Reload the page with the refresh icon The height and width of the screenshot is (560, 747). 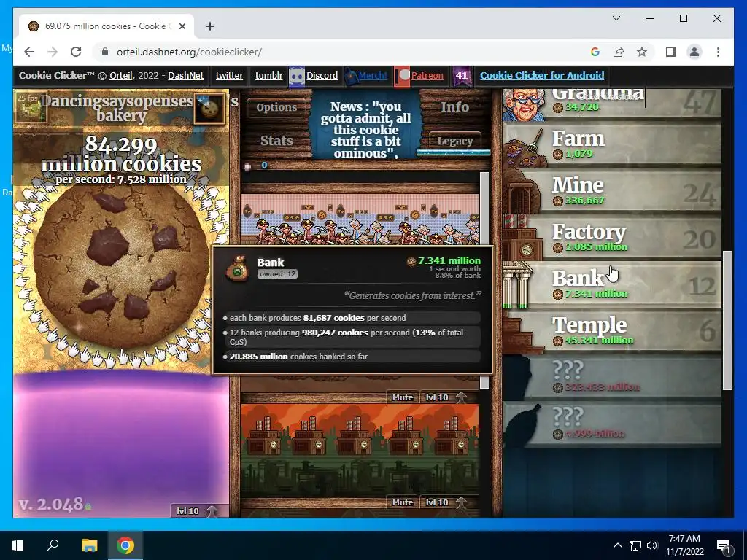click(x=76, y=52)
